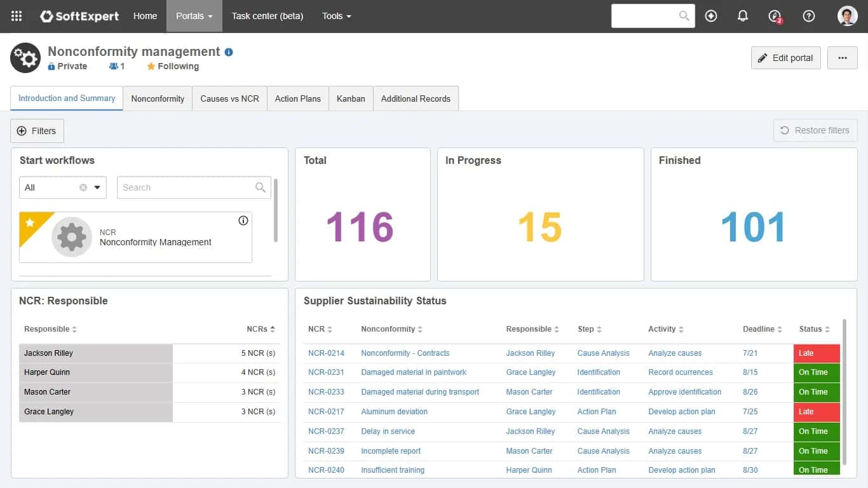Open the more options ellipsis button
Screen dimensions: 868x488
coord(843,58)
